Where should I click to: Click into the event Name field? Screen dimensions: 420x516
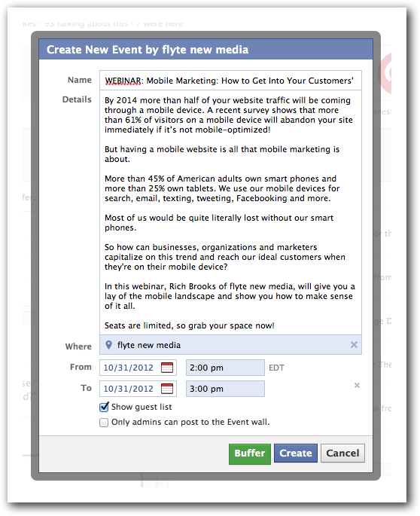click(230, 81)
